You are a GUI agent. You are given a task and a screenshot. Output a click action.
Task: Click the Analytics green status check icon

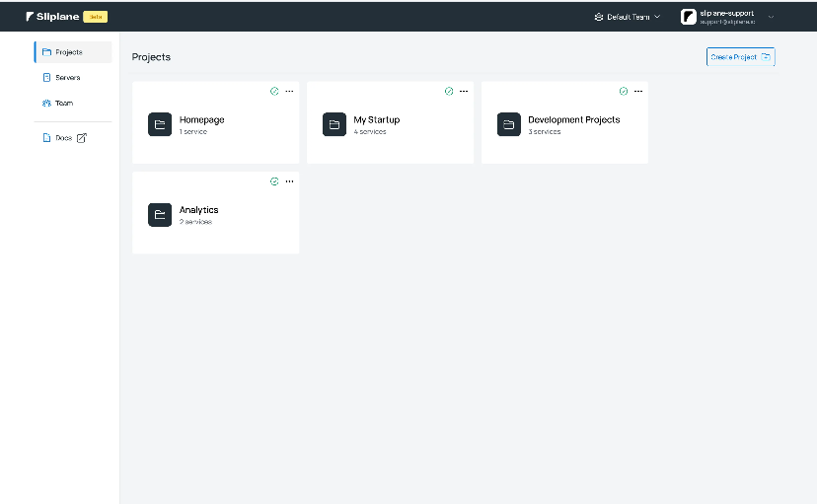point(274,181)
